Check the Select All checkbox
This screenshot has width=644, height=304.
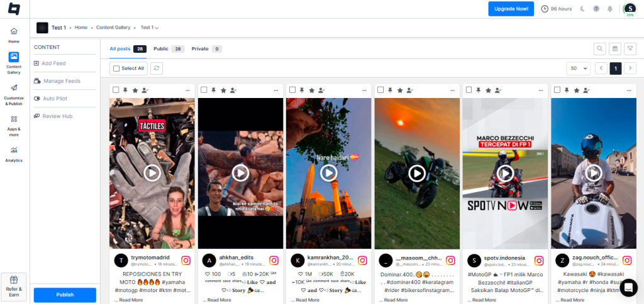pos(116,68)
